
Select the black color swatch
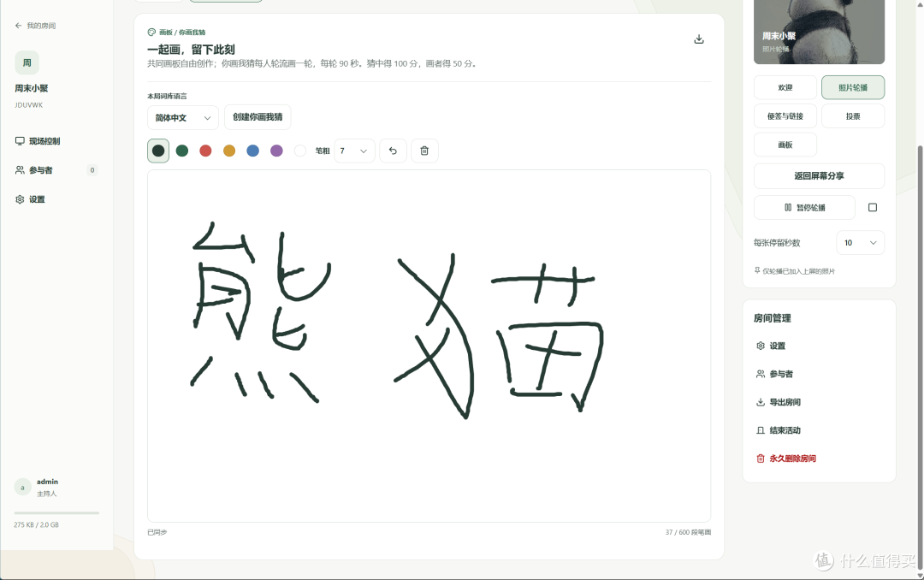tap(158, 151)
